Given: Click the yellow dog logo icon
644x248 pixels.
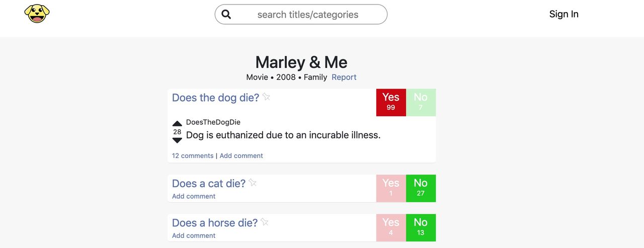Looking at the screenshot, I should pyautogui.click(x=37, y=14).
